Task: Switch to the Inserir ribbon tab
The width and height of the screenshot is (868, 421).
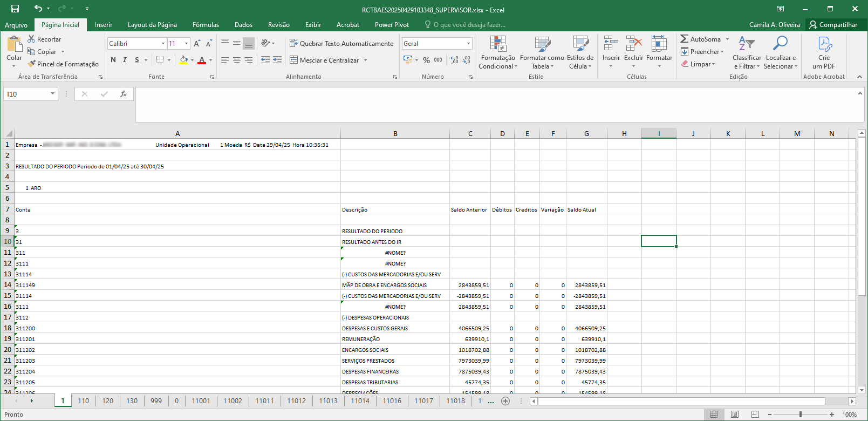Action: click(x=104, y=25)
